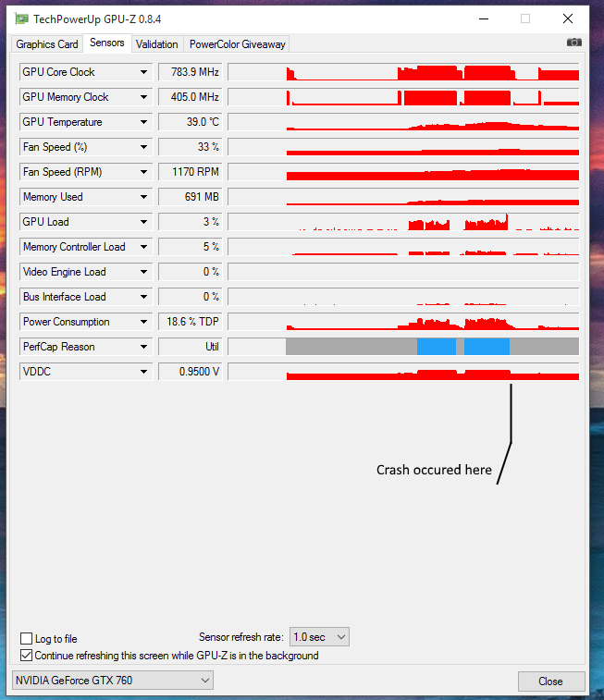This screenshot has width=604, height=700.
Task: Open the Video Engine Load dropdown
Action: tap(143, 272)
